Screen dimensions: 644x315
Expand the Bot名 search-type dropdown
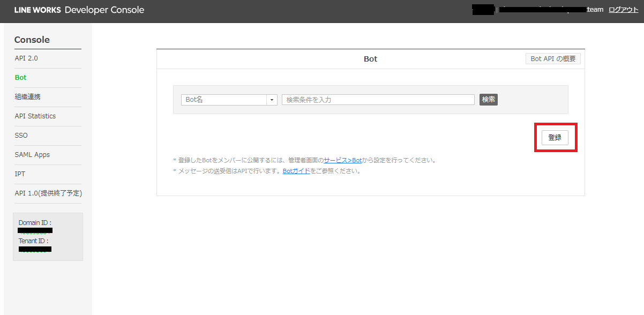(229, 100)
